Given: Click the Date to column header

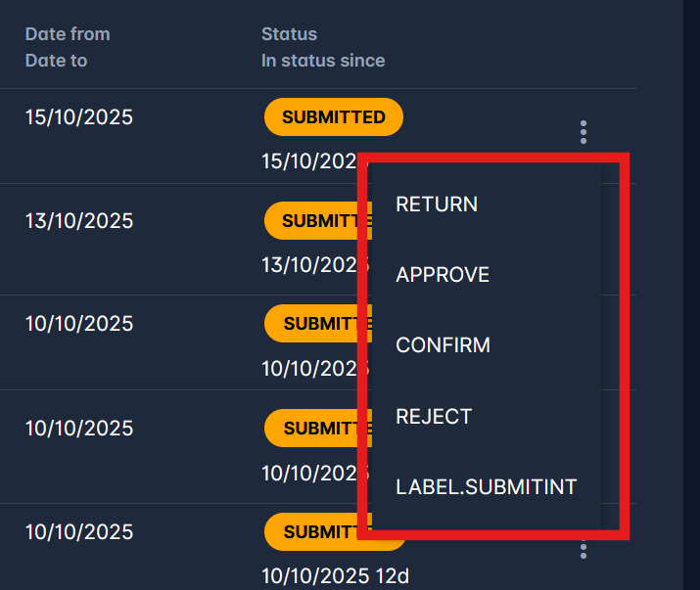Looking at the screenshot, I should click(56, 61).
